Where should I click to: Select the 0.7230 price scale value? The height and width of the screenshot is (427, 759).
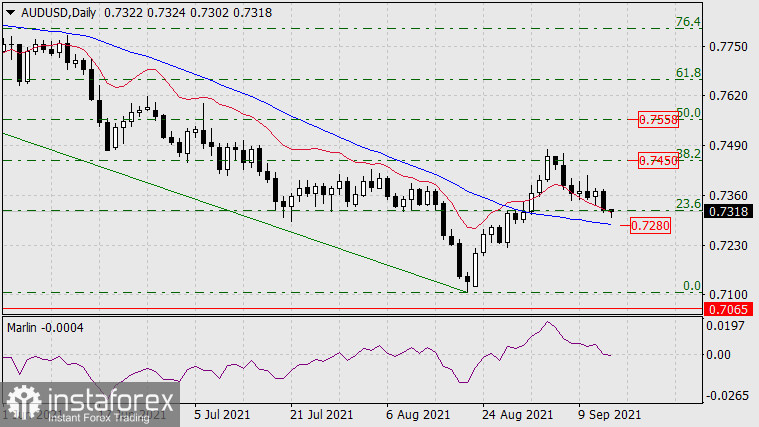pyautogui.click(x=728, y=245)
